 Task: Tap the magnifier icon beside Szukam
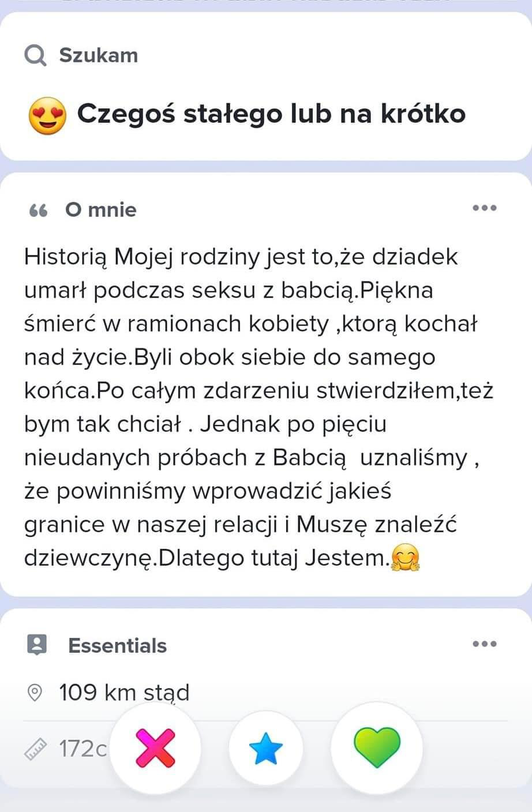click(x=36, y=56)
